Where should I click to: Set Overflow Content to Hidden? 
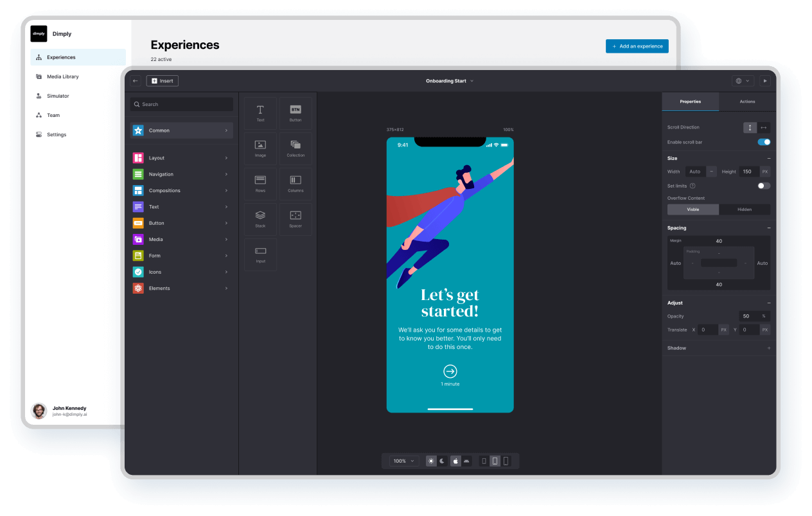(744, 209)
